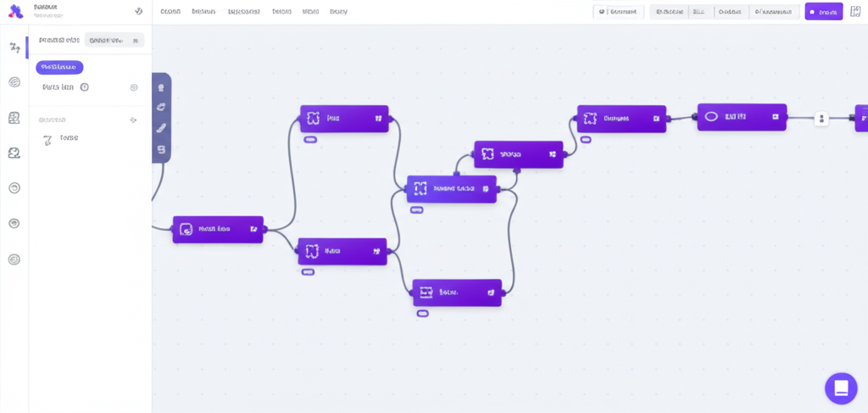Viewport: 868px width, 413px height.
Task: Select the topmost icon in the left sidebar
Action: tap(14, 47)
